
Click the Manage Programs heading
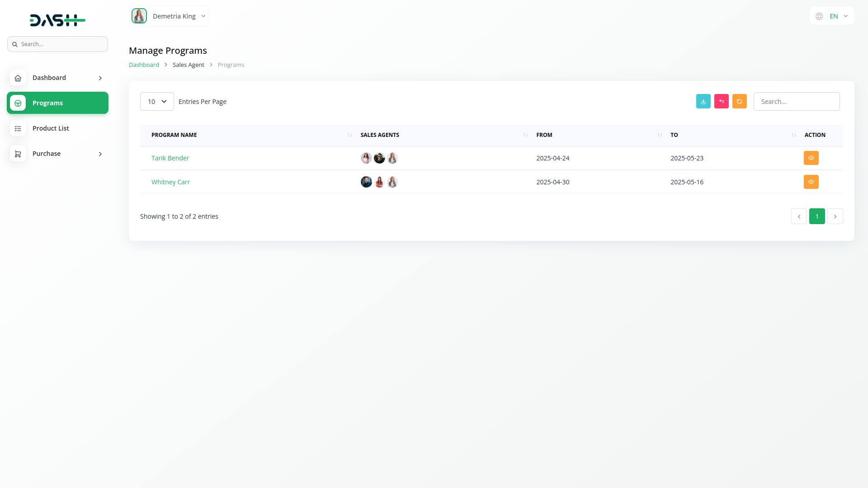(168, 51)
